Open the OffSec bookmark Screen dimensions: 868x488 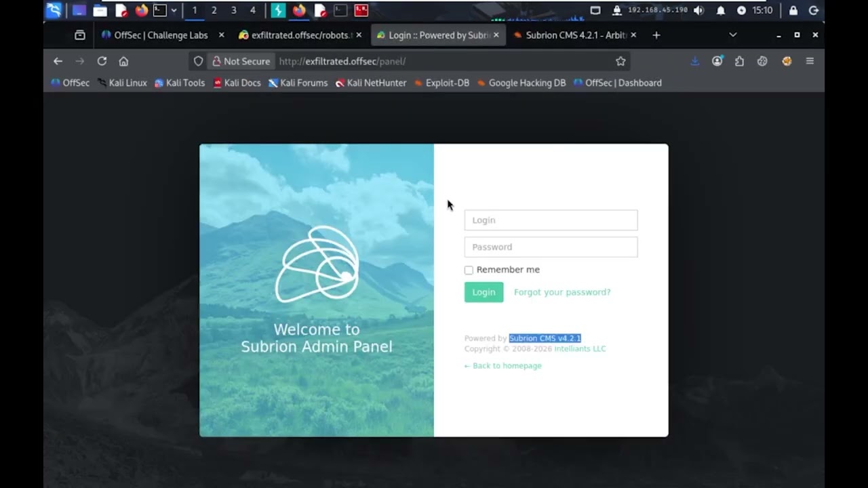(x=71, y=83)
